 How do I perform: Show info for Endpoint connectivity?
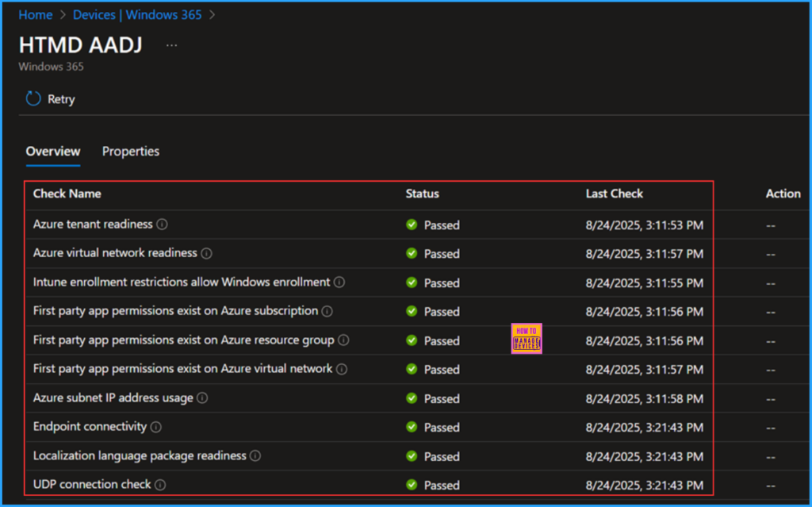pos(156,427)
